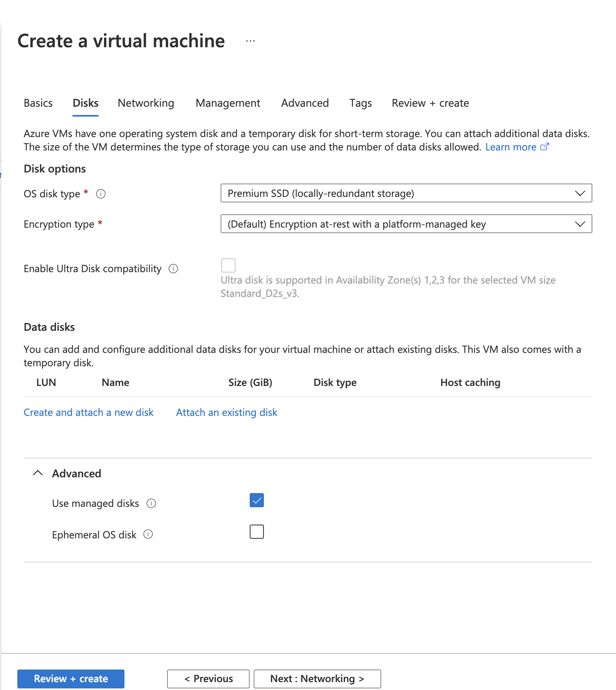Uncheck the Use managed disks checkbox
Image resolution: width=616 pixels, height=690 pixels.
pyautogui.click(x=256, y=500)
